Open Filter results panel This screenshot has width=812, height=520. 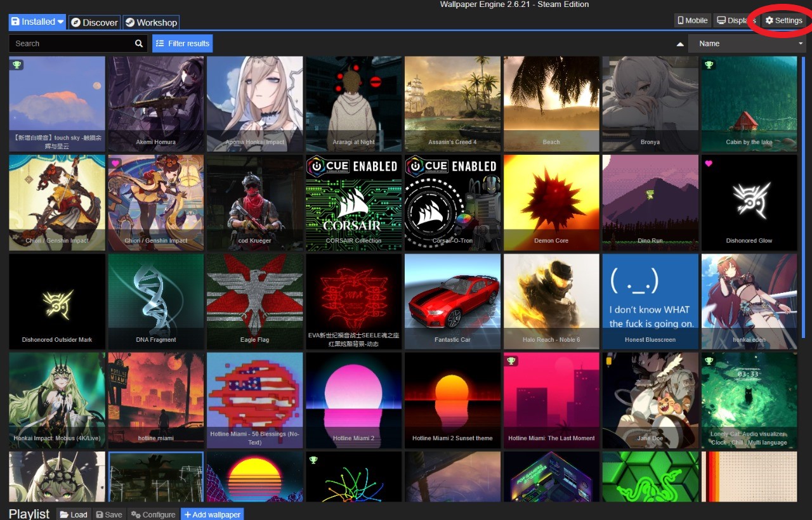pyautogui.click(x=183, y=44)
